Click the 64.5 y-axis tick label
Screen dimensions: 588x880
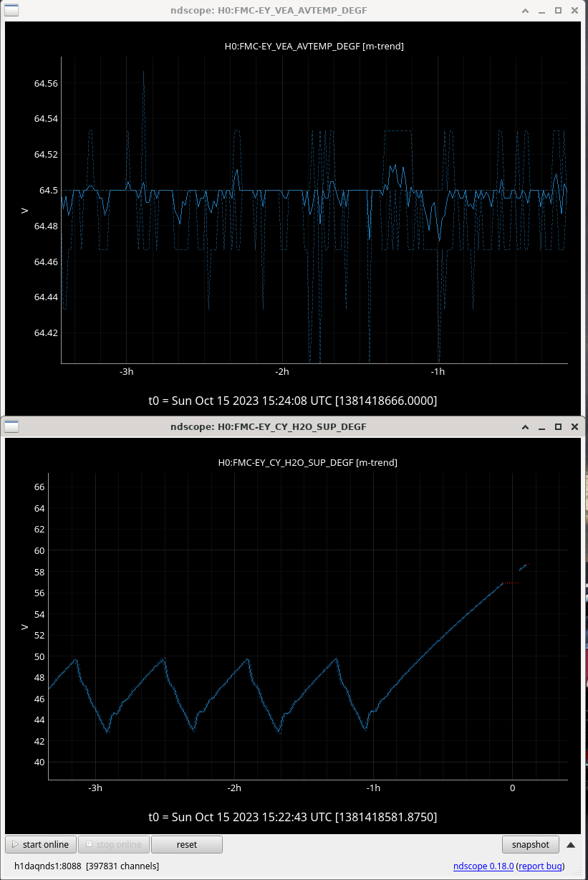49,191
